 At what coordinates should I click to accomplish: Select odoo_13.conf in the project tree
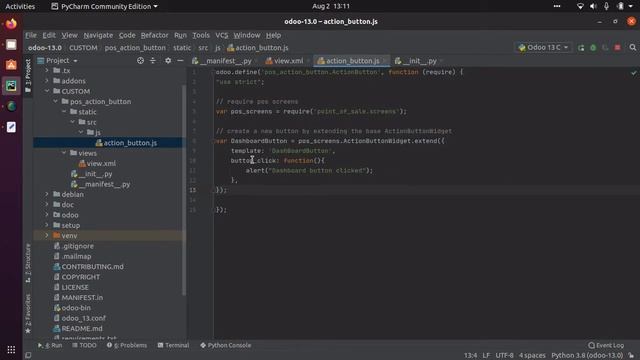click(83, 318)
